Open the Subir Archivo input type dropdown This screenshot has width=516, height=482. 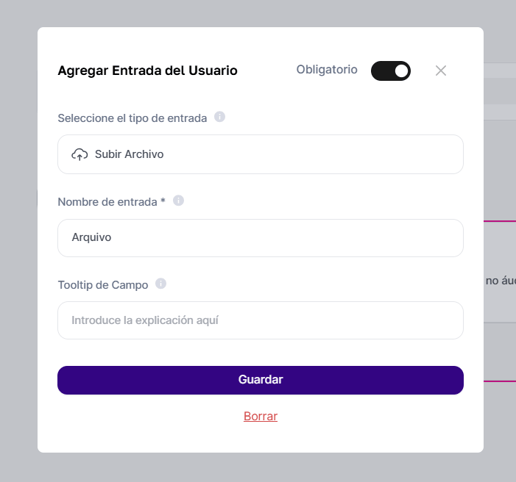click(x=260, y=154)
